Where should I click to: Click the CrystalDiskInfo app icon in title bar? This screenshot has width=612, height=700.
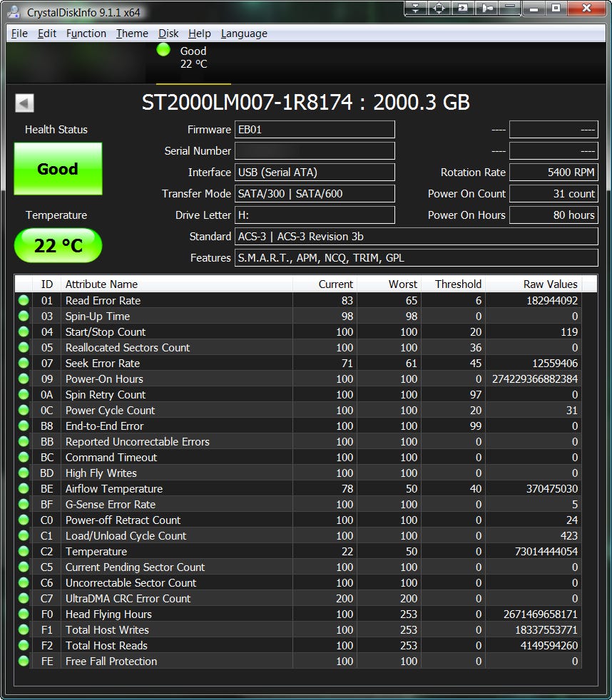tap(14, 11)
